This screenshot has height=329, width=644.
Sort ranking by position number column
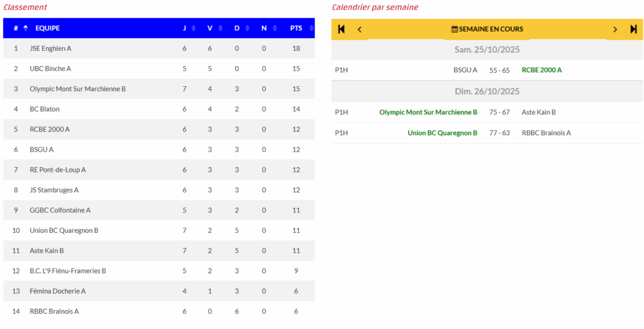[x=26, y=28]
